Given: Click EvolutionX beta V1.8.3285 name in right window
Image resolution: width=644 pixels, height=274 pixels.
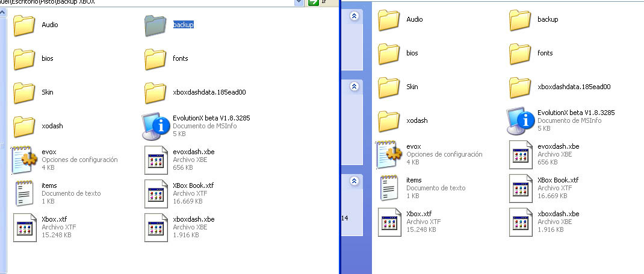Looking at the screenshot, I should tap(576, 113).
